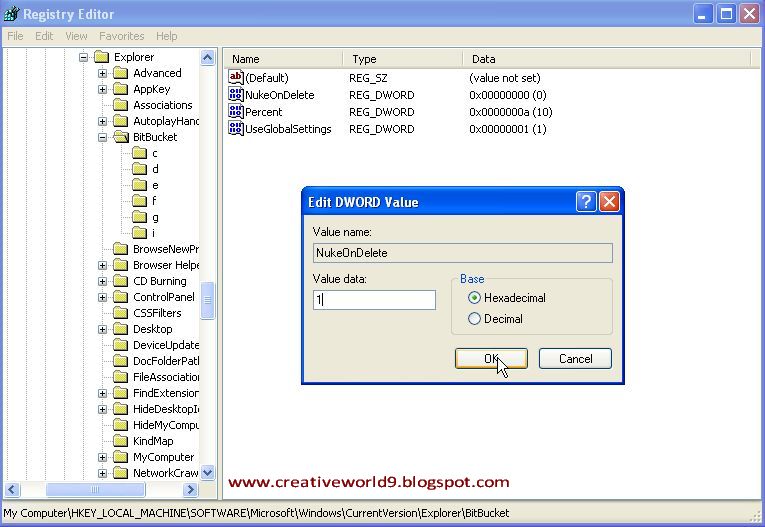Expand the Browser Helper key

(102, 265)
